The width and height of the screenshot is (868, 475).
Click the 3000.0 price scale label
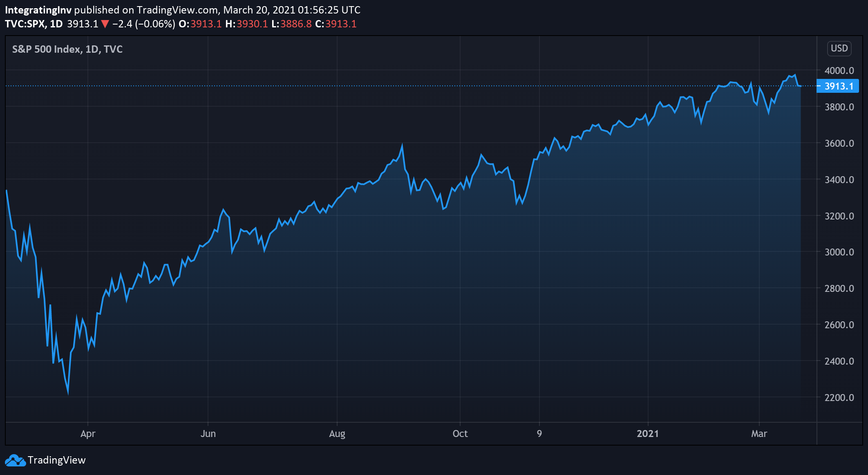point(839,252)
